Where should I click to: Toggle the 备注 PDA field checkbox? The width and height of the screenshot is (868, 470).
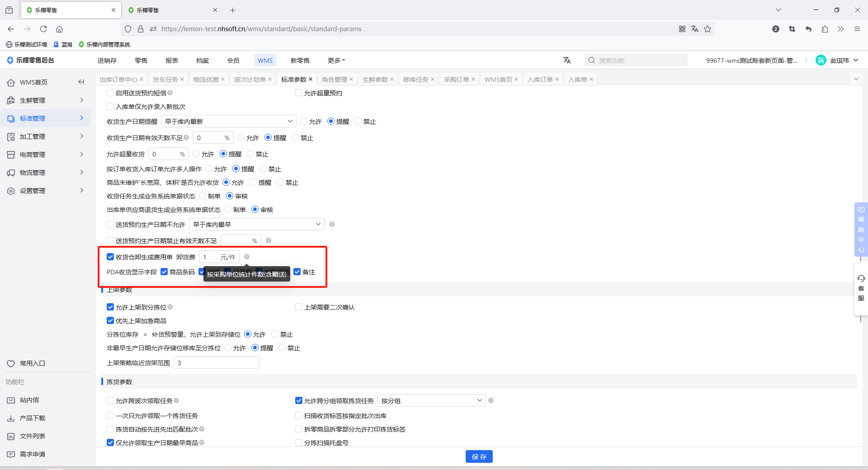pos(297,272)
